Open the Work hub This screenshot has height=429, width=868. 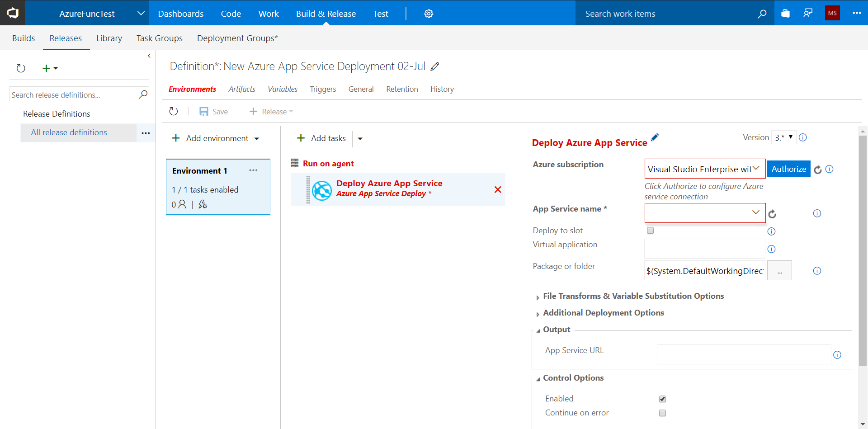point(269,14)
